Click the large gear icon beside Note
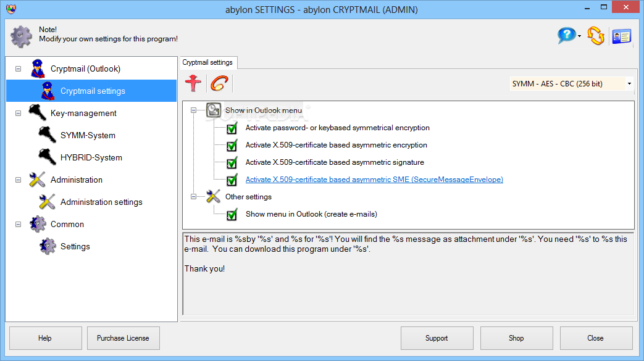Viewport: 644px width, 361px height. click(x=22, y=36)
